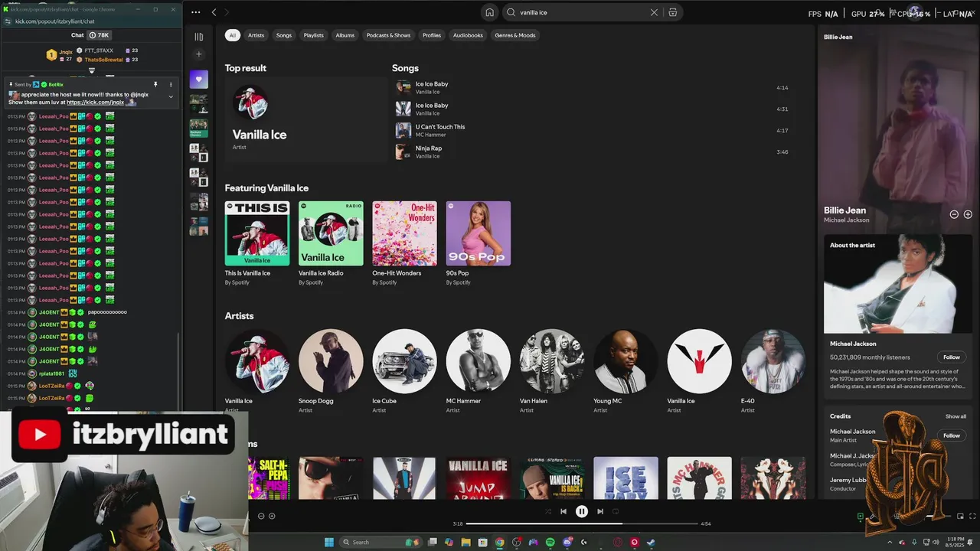
Task: Open Vanilla Ice Radio playlist
Action: pyautogui.click(x=331, y=243)
